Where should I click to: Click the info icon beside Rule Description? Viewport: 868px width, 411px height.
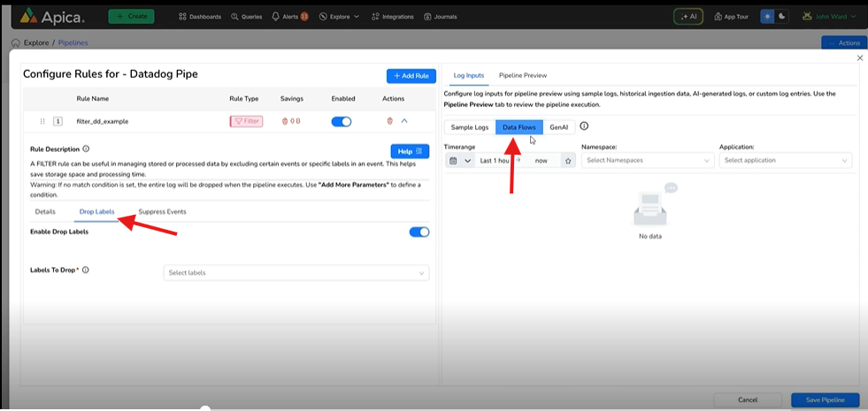86,149
